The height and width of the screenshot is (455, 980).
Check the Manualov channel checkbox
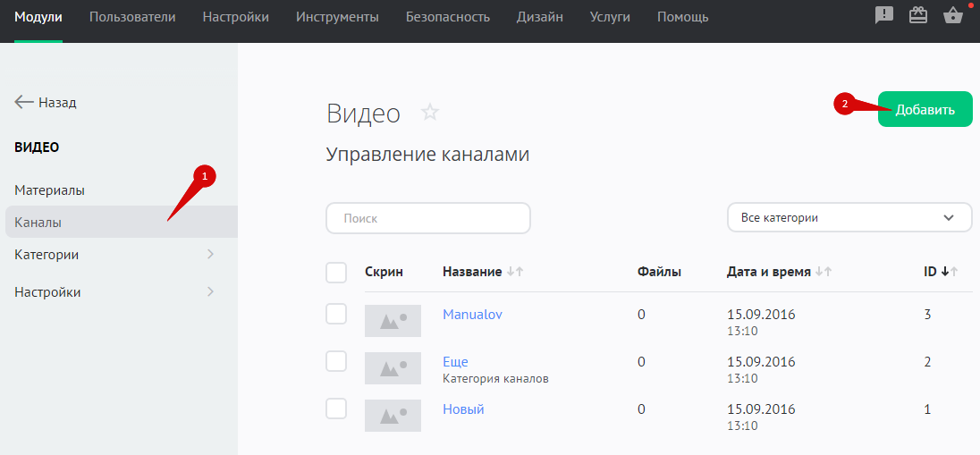pos(336,315)
